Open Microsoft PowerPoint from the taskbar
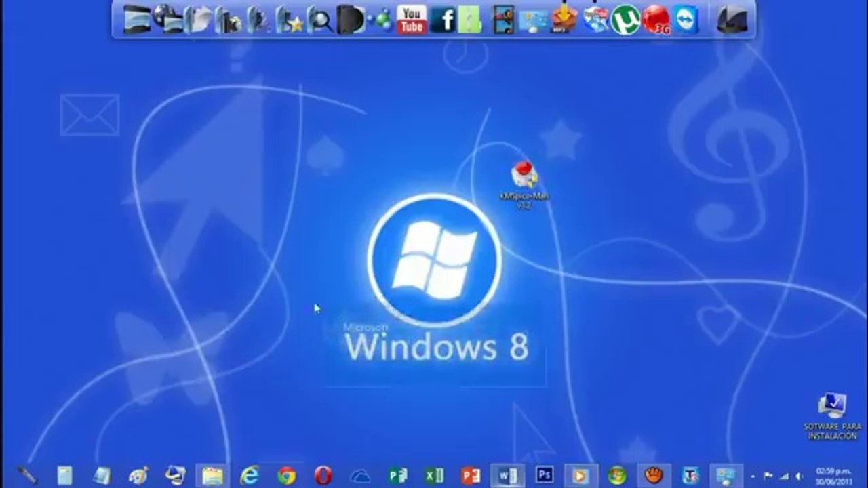The height and width of the screenshot is (488, 868). [x=471, y=476]
